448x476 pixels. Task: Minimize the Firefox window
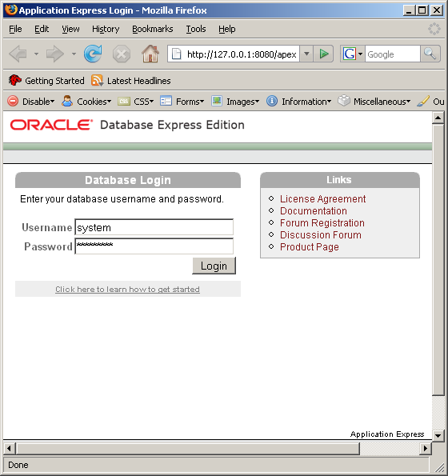click(x=409, y=10)
